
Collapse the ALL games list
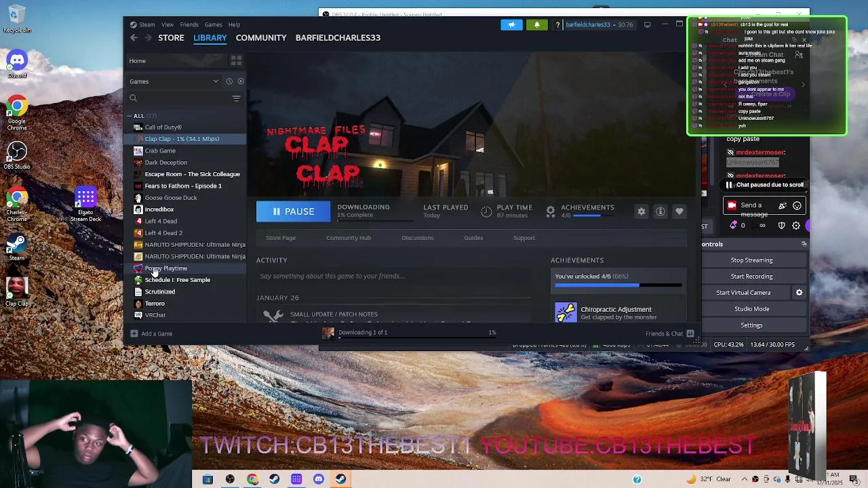pos(129,116)
